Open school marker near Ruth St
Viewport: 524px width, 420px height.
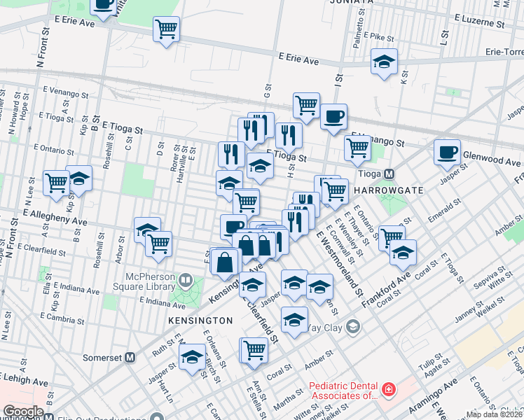click(192, 360)
